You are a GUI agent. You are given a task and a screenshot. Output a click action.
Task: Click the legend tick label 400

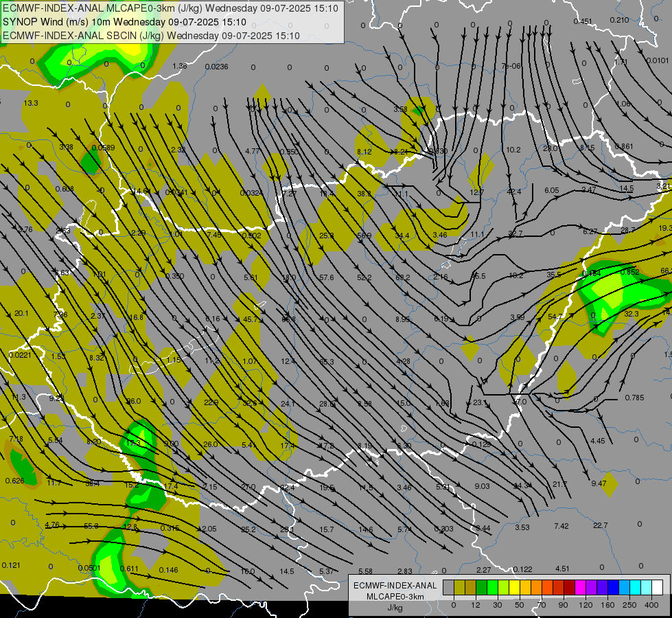coord(651,605)
